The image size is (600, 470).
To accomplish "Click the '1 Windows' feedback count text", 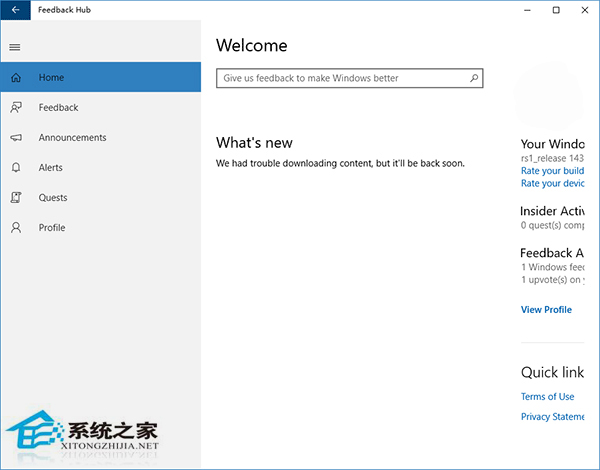I will (553, 267).
